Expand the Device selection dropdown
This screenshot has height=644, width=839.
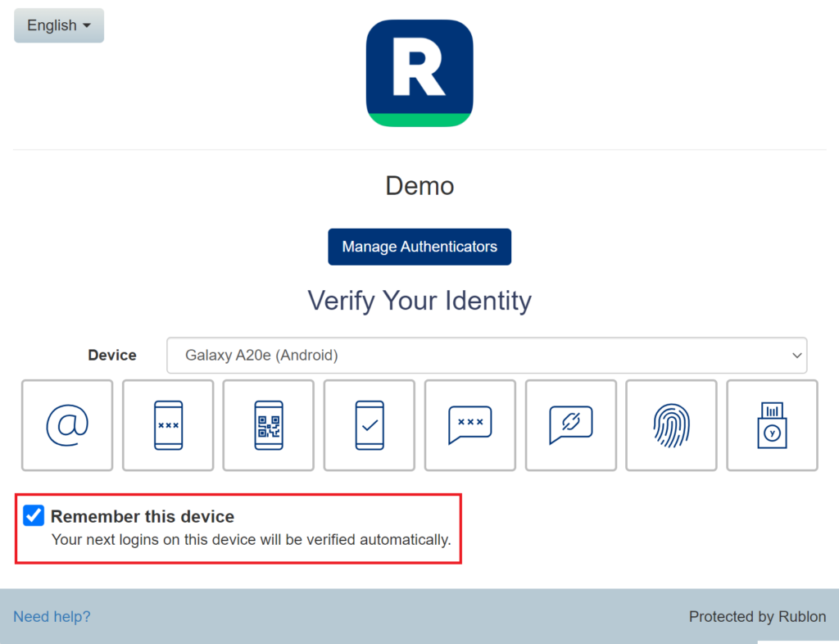click(x=486, y=356)
